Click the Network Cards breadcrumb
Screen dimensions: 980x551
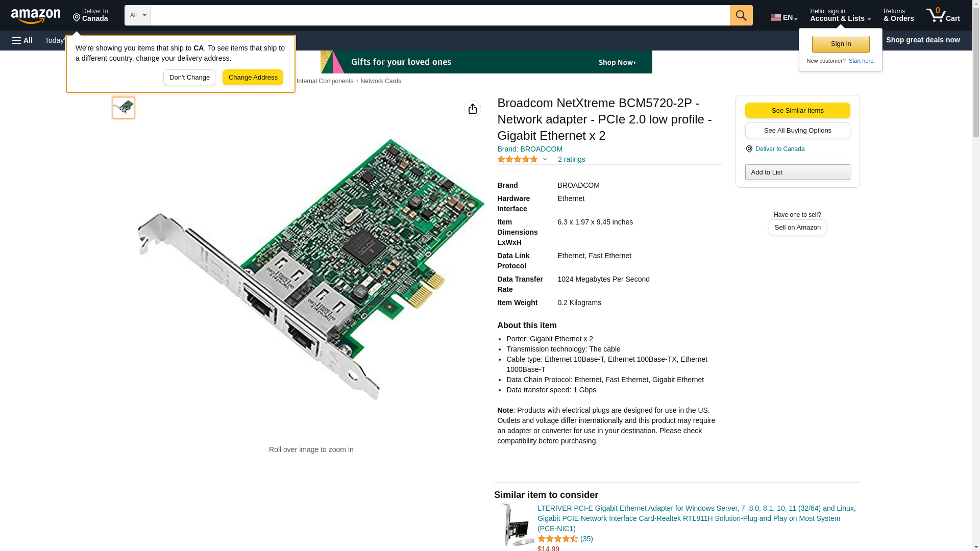[x=380, y=81]
